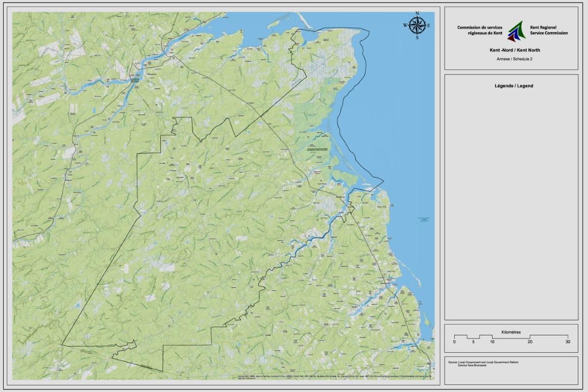
Task: Click the West label on the compass rose
Action: 406,24
